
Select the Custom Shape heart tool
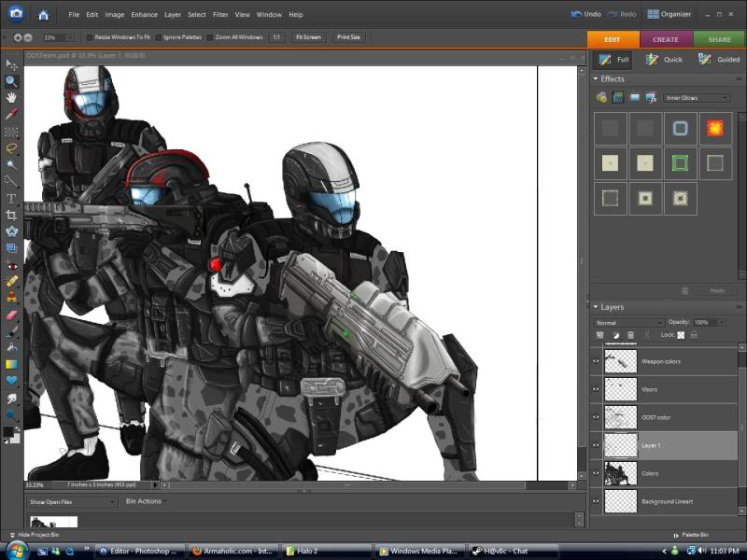coord(11,381)
